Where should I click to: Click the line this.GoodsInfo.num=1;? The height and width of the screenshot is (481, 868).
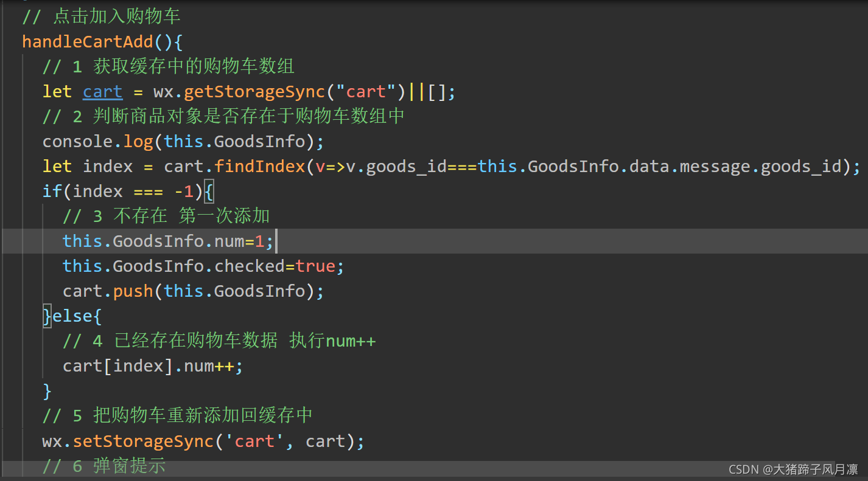coord(169,241)
